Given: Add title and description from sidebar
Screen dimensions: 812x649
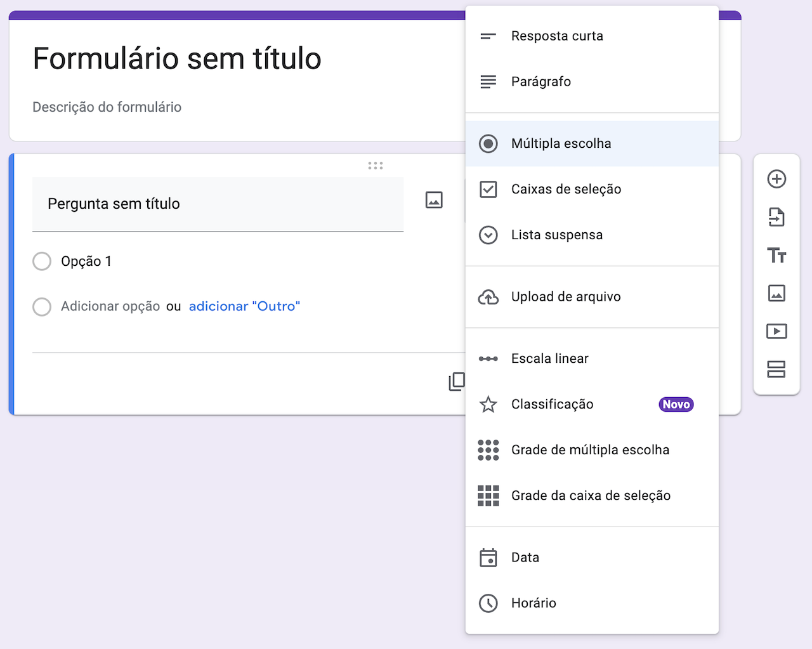Looking at the screenshot, I should pos(776,255).
